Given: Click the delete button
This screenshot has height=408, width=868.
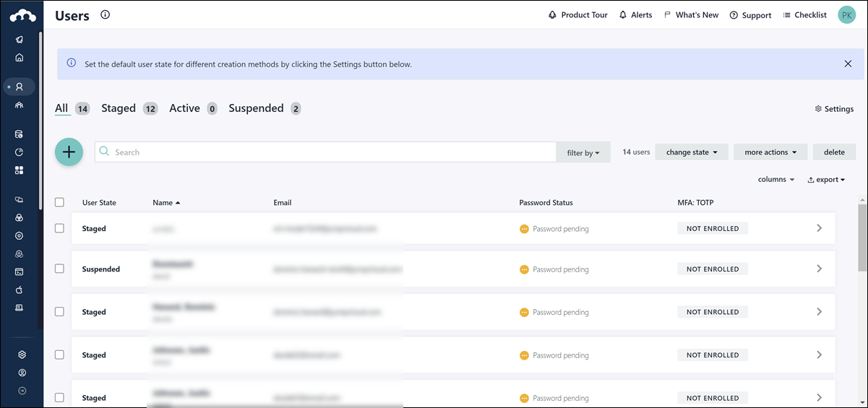Looking at the screenshot, I should (x=834, y=152).
